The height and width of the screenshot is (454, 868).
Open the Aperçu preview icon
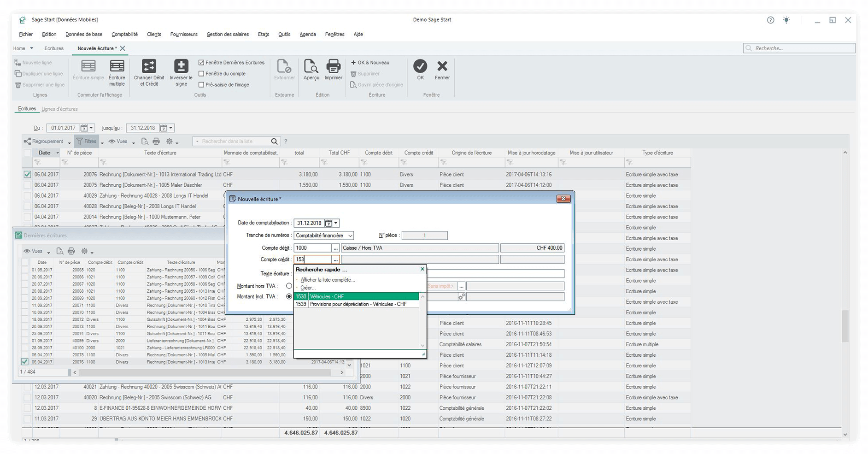click(x=311, y=66)
